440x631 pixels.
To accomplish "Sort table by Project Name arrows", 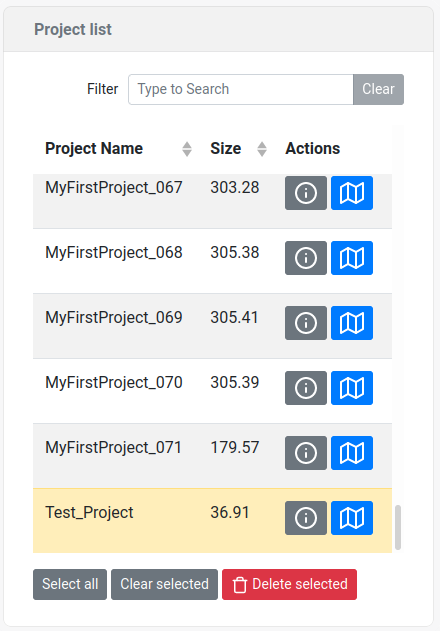I will click(x=187, y=149).
